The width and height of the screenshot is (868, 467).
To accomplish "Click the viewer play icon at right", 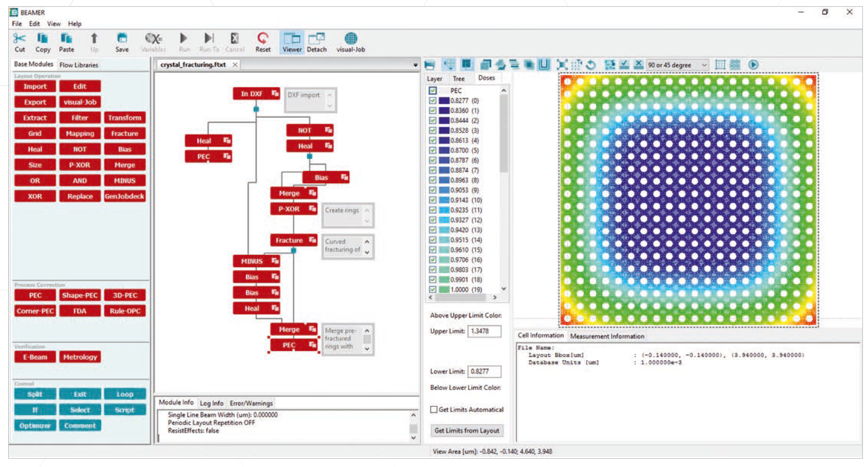I will [753, 65].
